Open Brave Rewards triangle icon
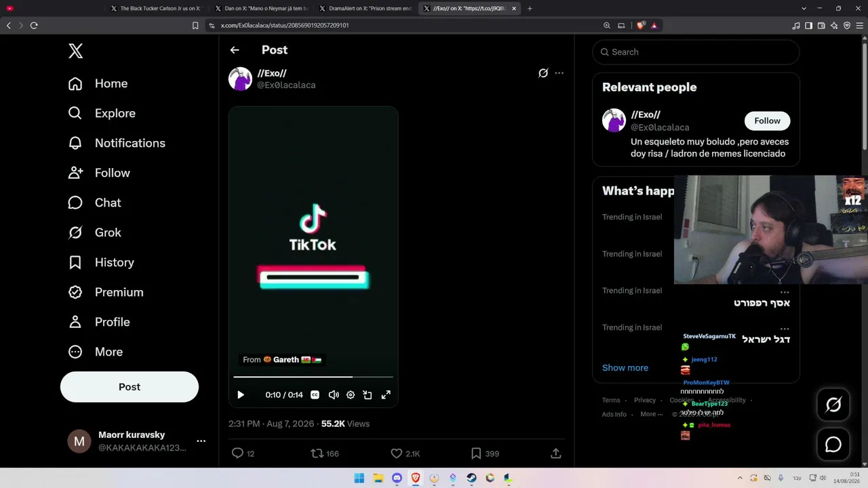This screenshot has width=868, height=488. [x=654, y=26]
